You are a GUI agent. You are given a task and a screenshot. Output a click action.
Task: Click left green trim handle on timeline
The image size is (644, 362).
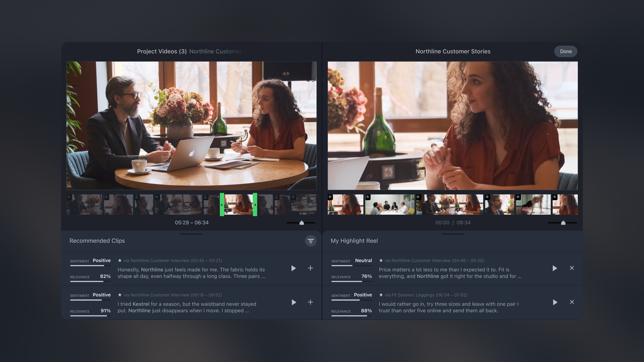(222, 205)
